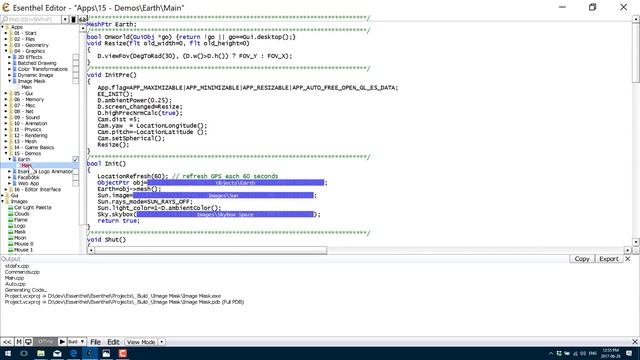Click the Task View icon on taskbar

[24, 353]
